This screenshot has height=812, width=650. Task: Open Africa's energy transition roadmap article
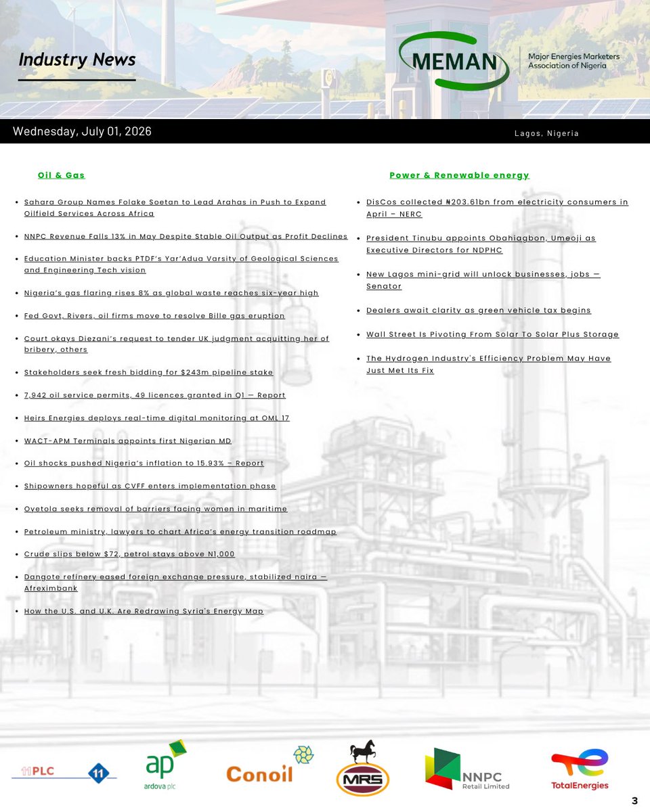(x=180, y=532)
